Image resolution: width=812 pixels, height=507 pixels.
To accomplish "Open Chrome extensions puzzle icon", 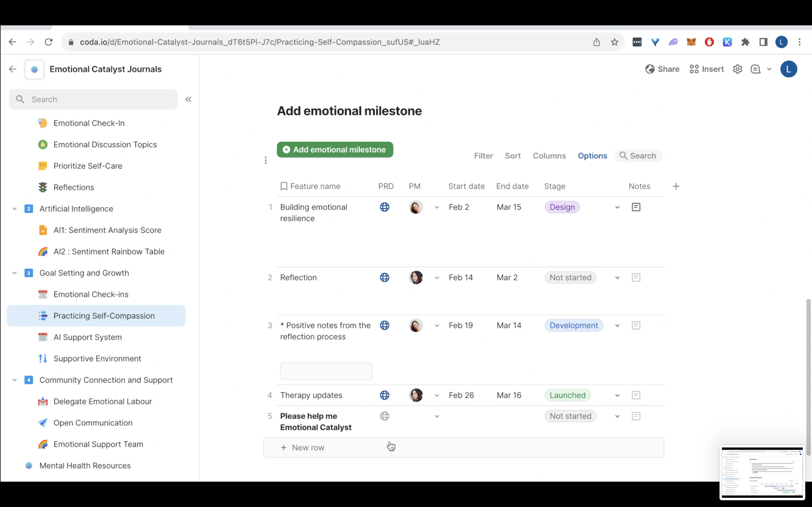I will pos(745,42).
